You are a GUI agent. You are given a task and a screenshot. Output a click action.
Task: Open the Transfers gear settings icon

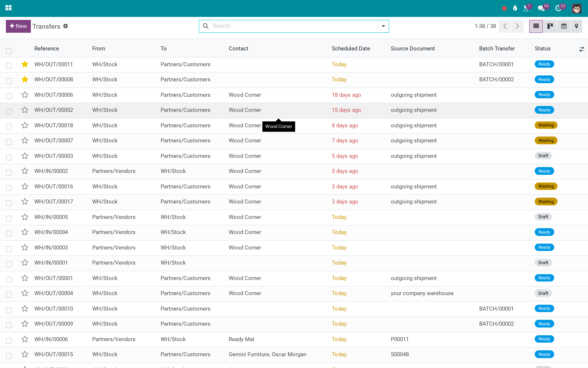point(65,26)
